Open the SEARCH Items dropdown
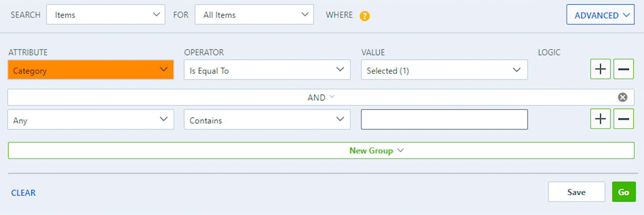This screenshot has height=215, width=644. tap(106, 15)
